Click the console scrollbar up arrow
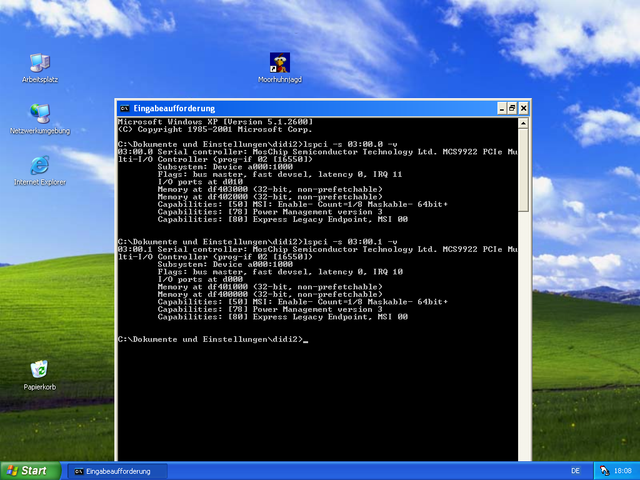Screen dimensions: 640x480 pyautogui.click(x=523, y=123)
